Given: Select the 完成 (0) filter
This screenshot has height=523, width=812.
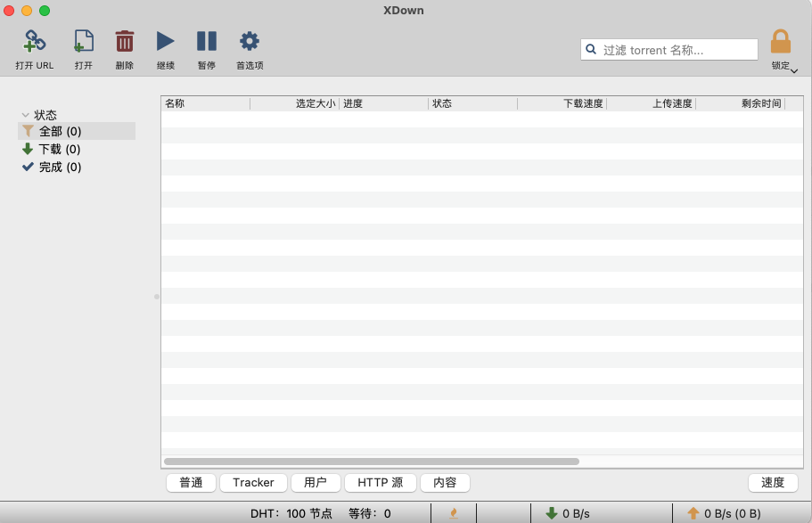Looking at the screenshot, I should [x=77, y=167].
